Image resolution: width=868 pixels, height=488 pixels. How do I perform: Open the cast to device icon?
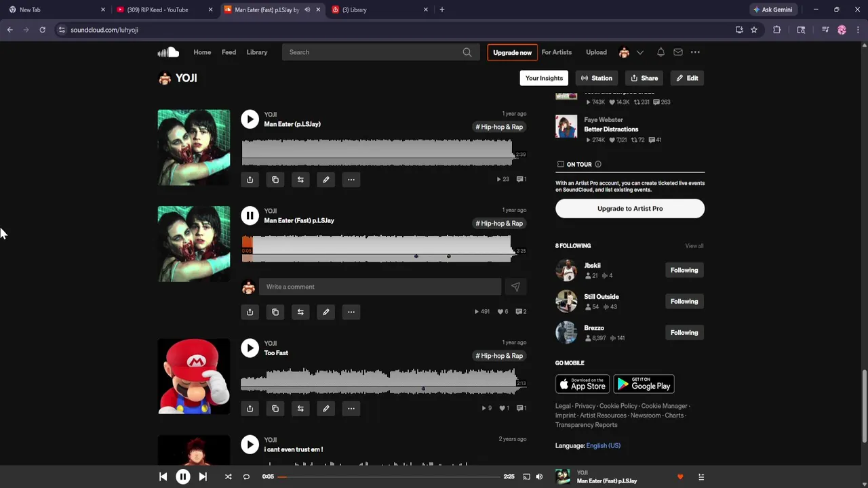pyautogui.click(x=526, y=477)
